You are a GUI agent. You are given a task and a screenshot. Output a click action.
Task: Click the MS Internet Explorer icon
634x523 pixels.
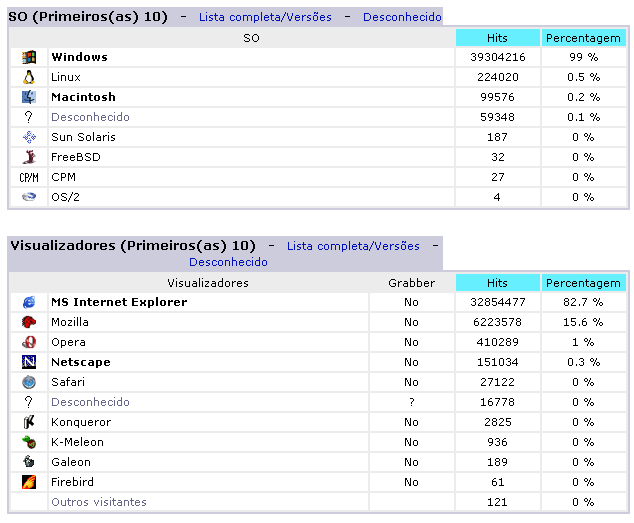click(29, 302)
